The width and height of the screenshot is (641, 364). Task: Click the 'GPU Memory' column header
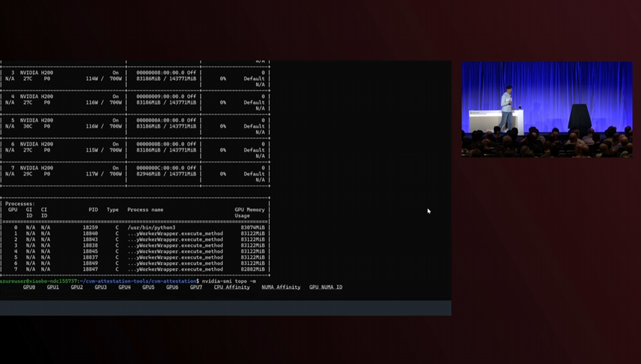click(249, 210)
